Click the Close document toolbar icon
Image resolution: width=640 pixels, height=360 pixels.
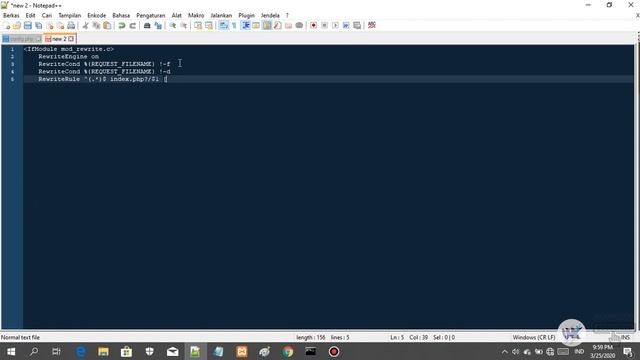(x=49, y=26)
